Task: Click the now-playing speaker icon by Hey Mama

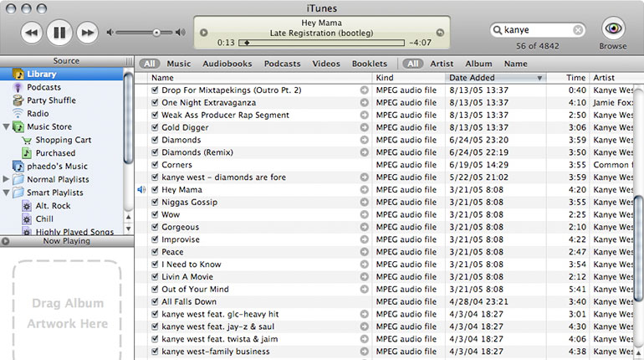Action: click(x=141, y=189)
